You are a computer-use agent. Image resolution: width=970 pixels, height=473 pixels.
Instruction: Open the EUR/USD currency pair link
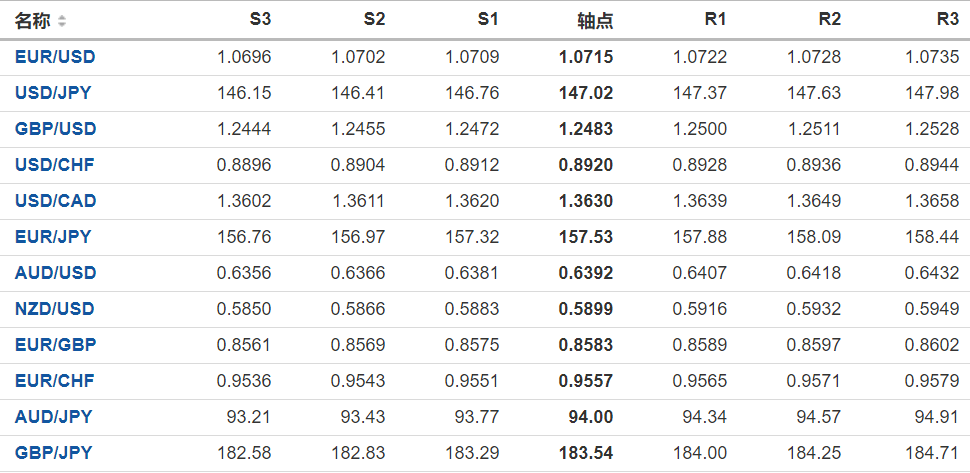(x=55, y=57)
